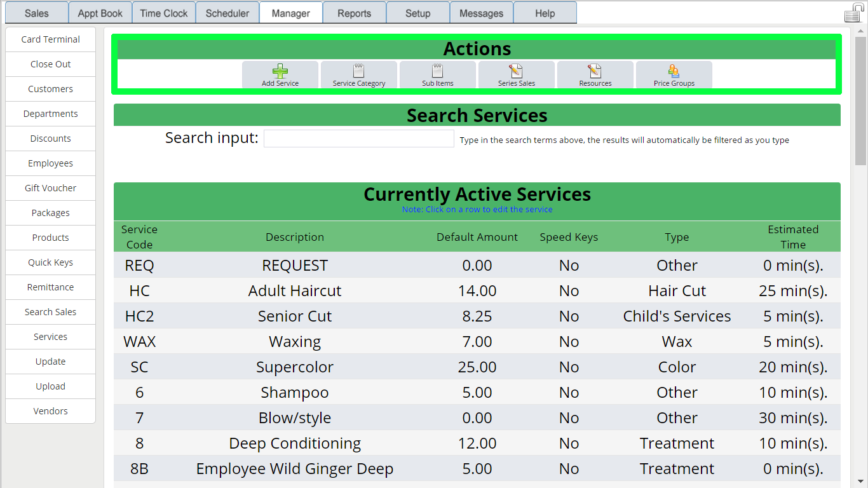Click the Description column header
This screenshot has width=868, height=488.
(x=295, y=237)
